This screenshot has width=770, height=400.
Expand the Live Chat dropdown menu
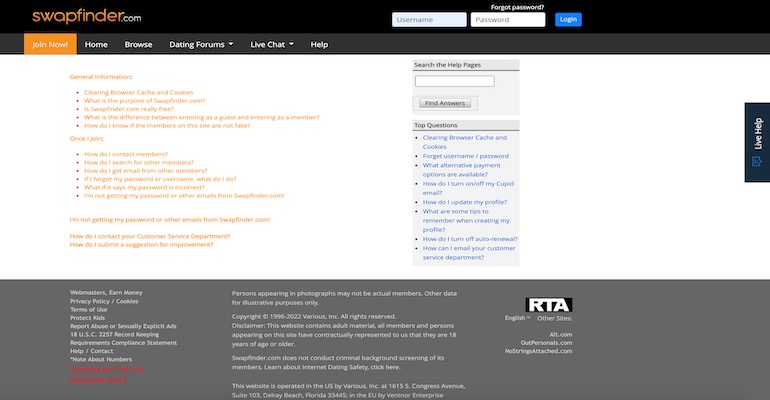[x=274, y=44]
